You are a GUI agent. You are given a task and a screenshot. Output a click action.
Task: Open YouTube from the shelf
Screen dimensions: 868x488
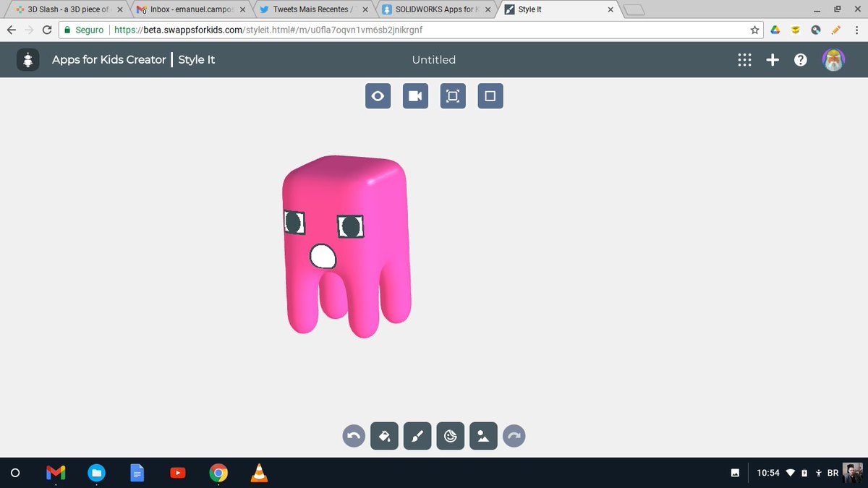click(177, 473)
